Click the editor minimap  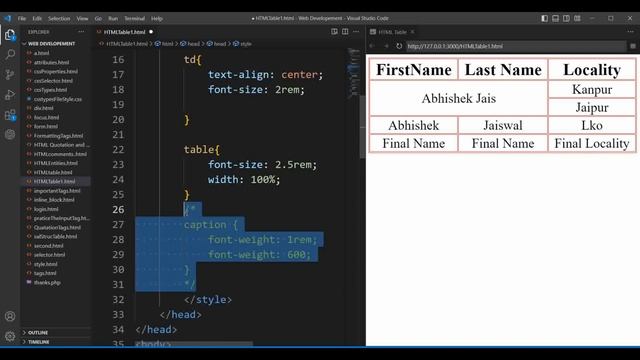(x=353, y=73)
